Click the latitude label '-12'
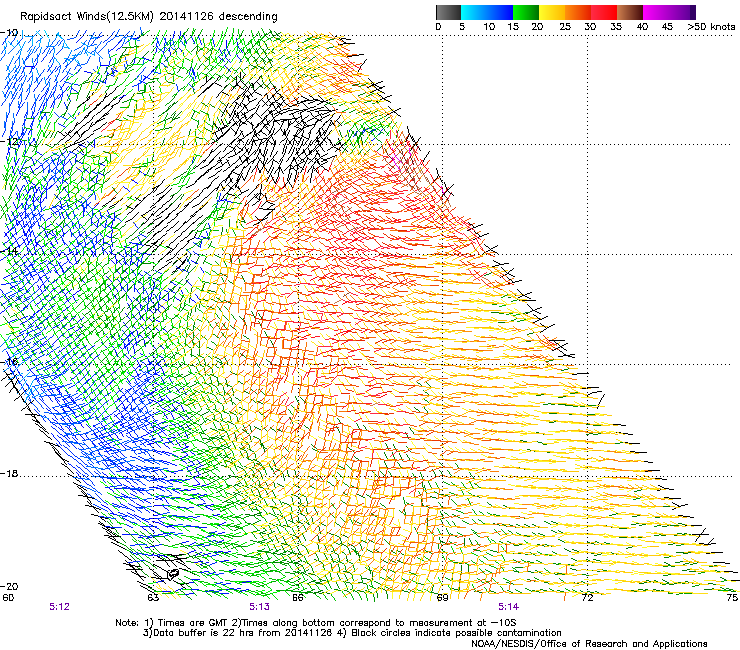Screen dimensions: 740x650 (9, 142)
